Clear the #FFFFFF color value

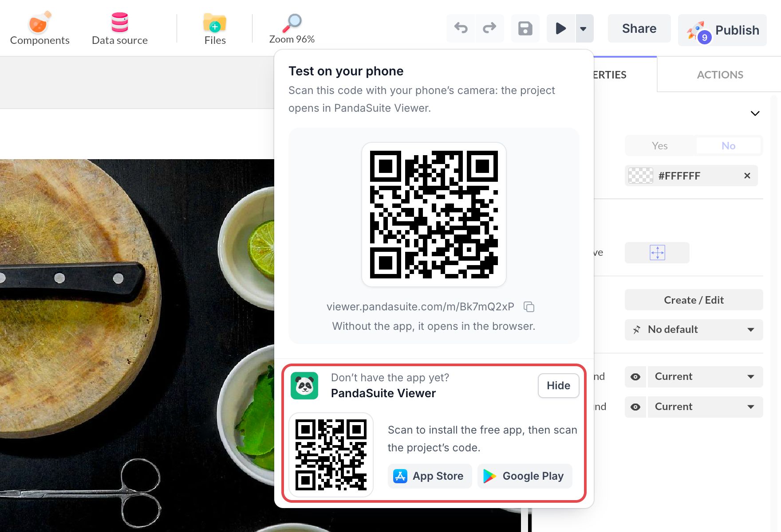[747, 176]
